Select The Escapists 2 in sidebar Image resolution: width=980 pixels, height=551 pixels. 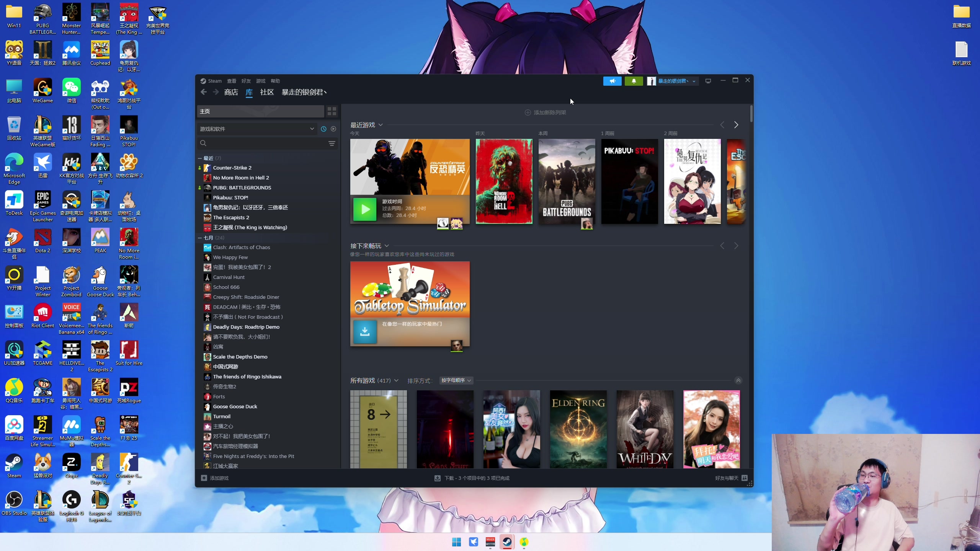click(268, 217)
